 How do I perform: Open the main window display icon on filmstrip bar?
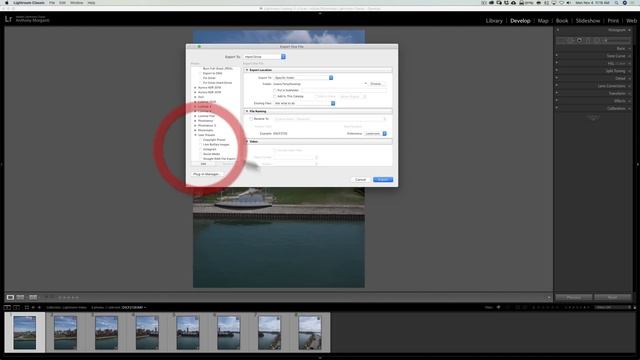click(x=7, y=307)
